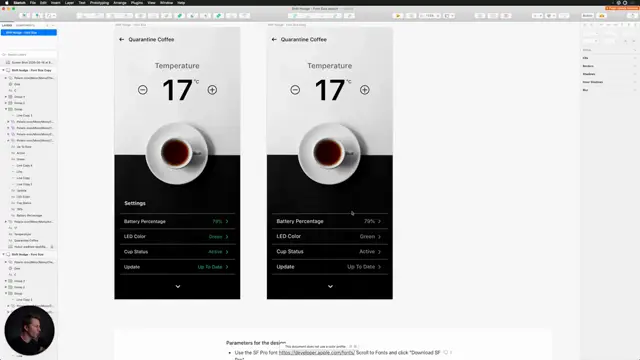
Task: Click the down chevron in left artboard
Action: pos(178,287)
